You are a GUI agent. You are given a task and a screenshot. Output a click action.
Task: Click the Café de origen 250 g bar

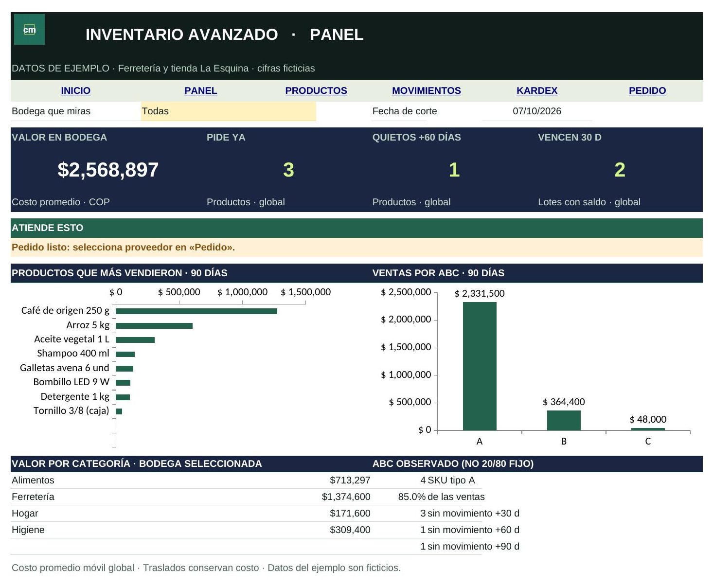[196, 311]
